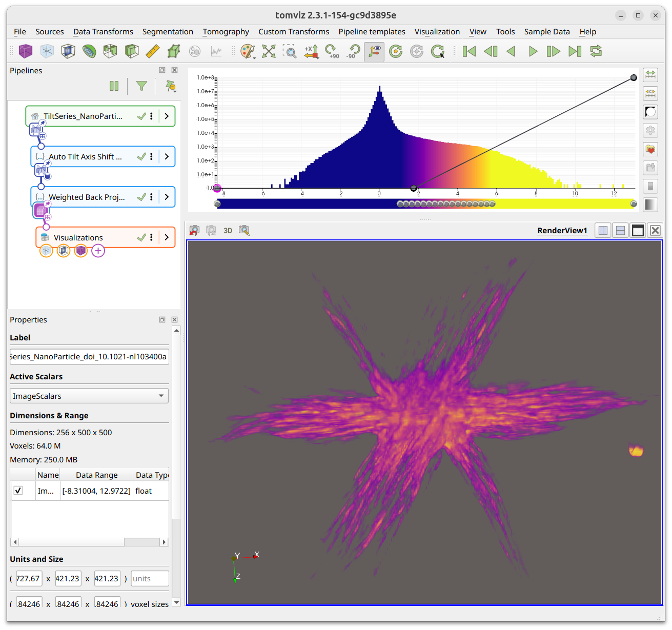Rotate the view +90 degrees
This screenshot has height=630, width=672.
[x=332, y=51]
